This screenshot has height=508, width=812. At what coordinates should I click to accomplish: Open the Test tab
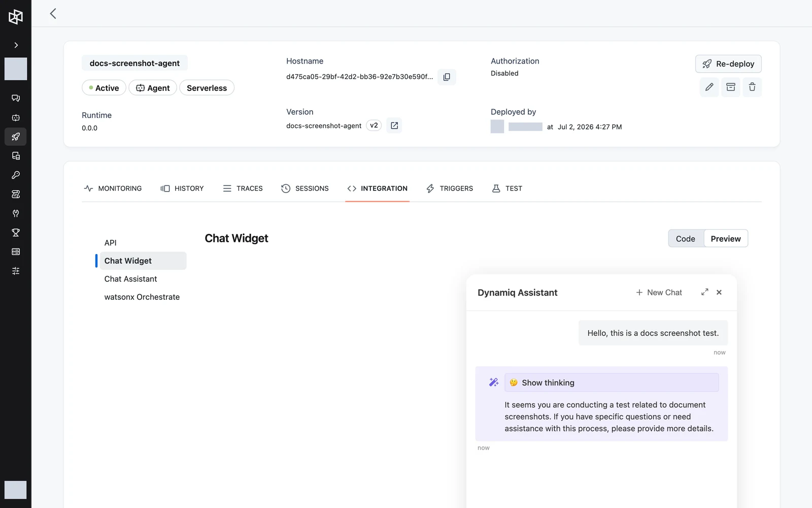tap(507, 188)
